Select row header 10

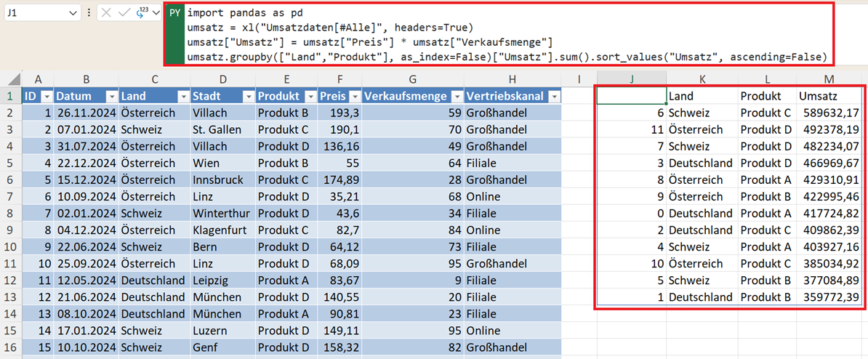(10, 247)
